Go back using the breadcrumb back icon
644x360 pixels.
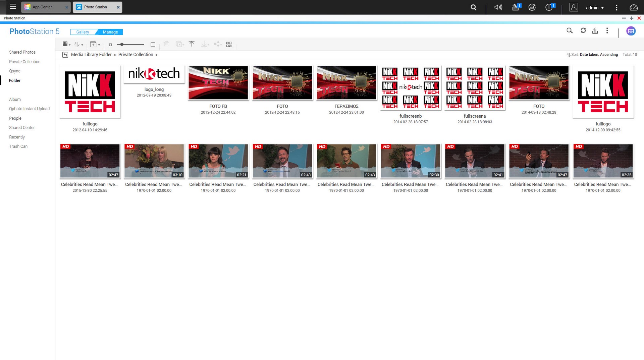coord(65,55)
